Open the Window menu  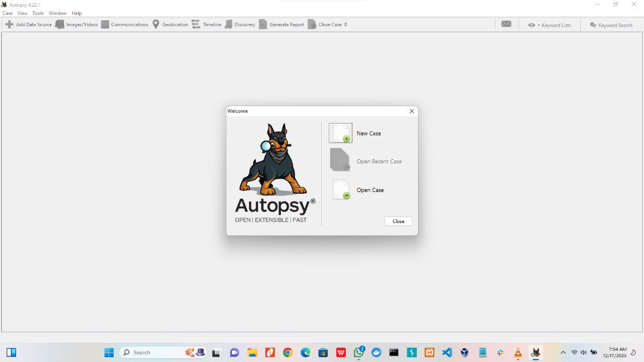(57, 13)
